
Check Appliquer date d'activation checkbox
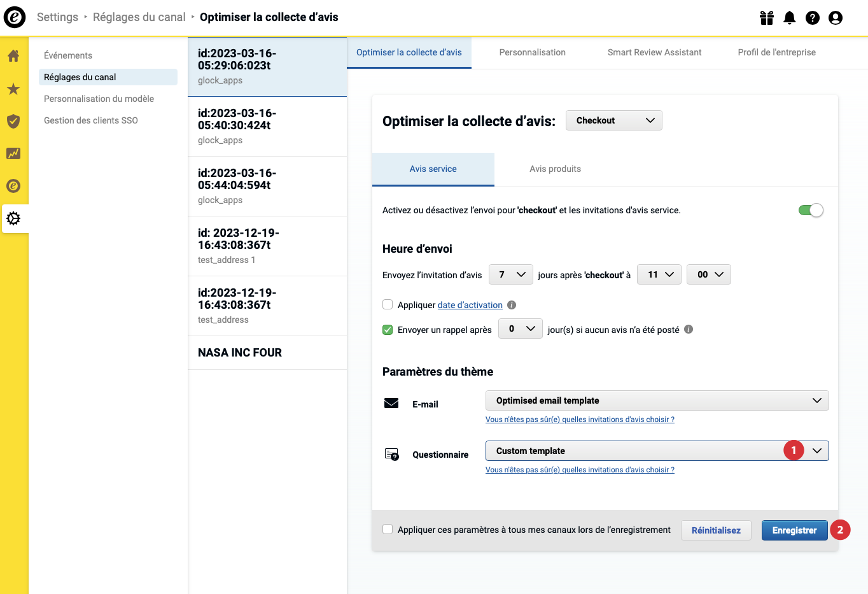388,304
